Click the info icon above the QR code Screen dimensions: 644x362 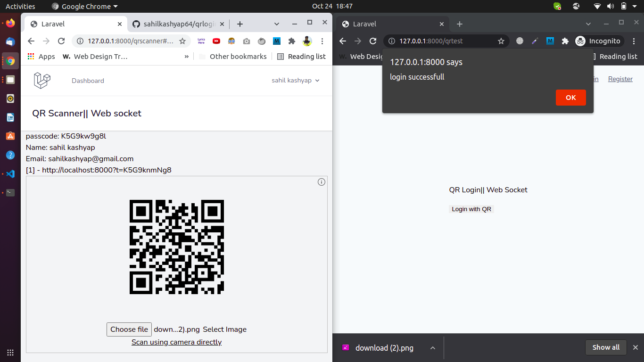(x=322, y=182)
